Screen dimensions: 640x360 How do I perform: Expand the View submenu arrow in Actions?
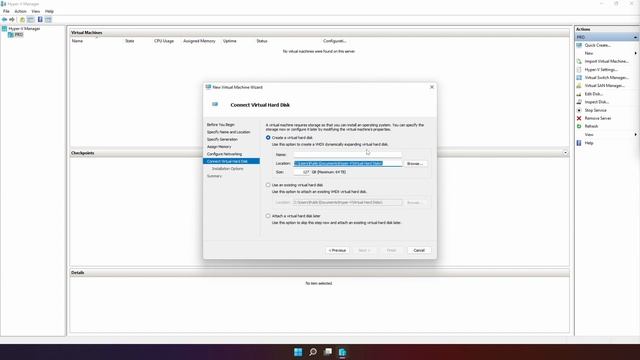pyautogui.click(x=636, y=135)
